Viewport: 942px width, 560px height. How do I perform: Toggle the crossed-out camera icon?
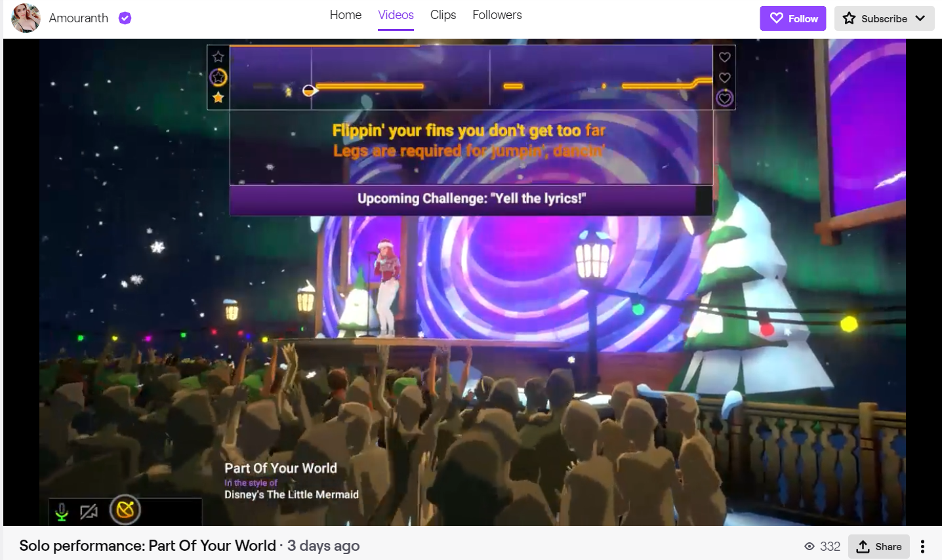89,511
